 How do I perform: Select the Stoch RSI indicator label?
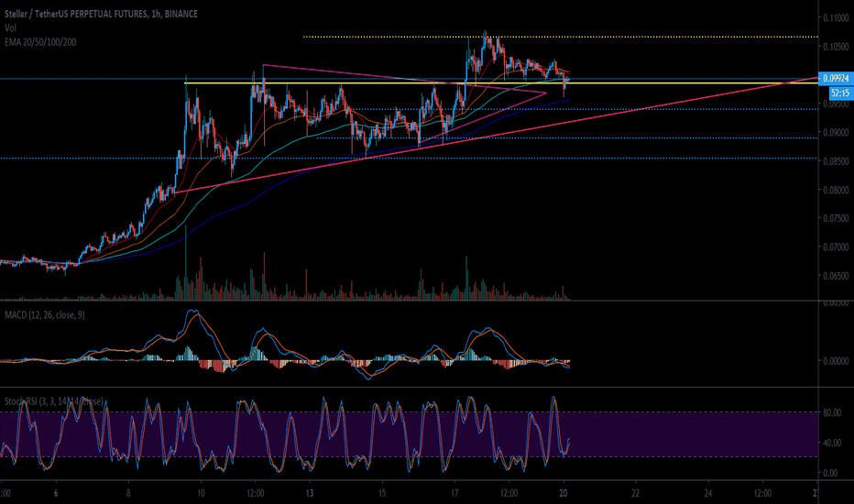point(53,401)
